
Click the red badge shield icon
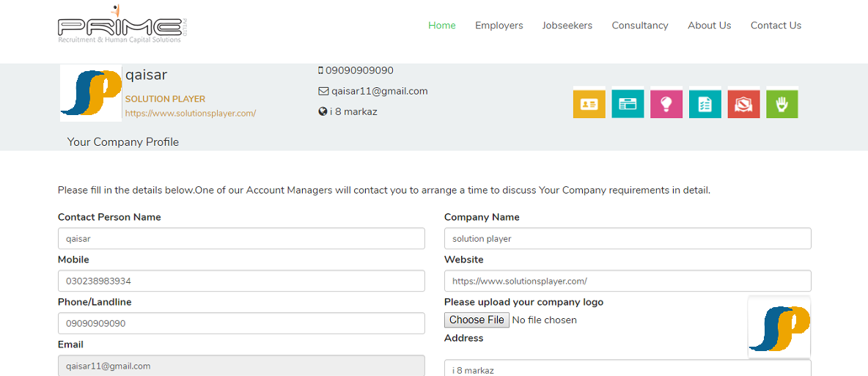tap(743, 104)
